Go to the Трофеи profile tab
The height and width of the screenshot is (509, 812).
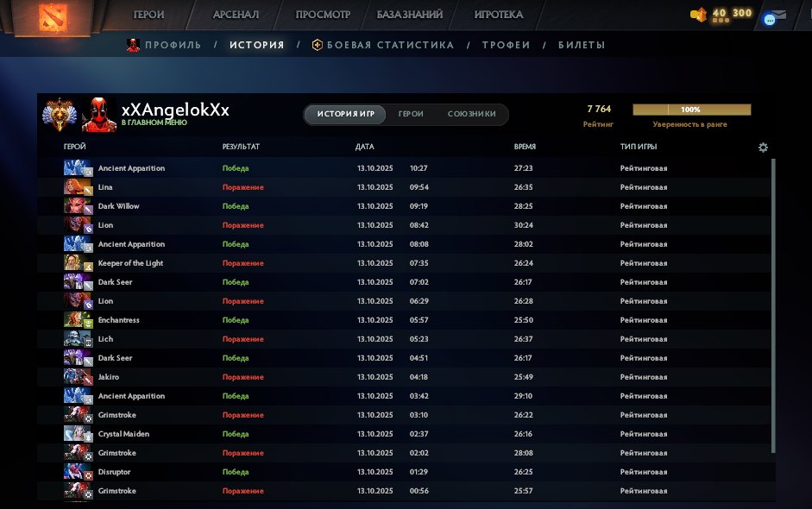pyautogui.click(x=506, y=45)
